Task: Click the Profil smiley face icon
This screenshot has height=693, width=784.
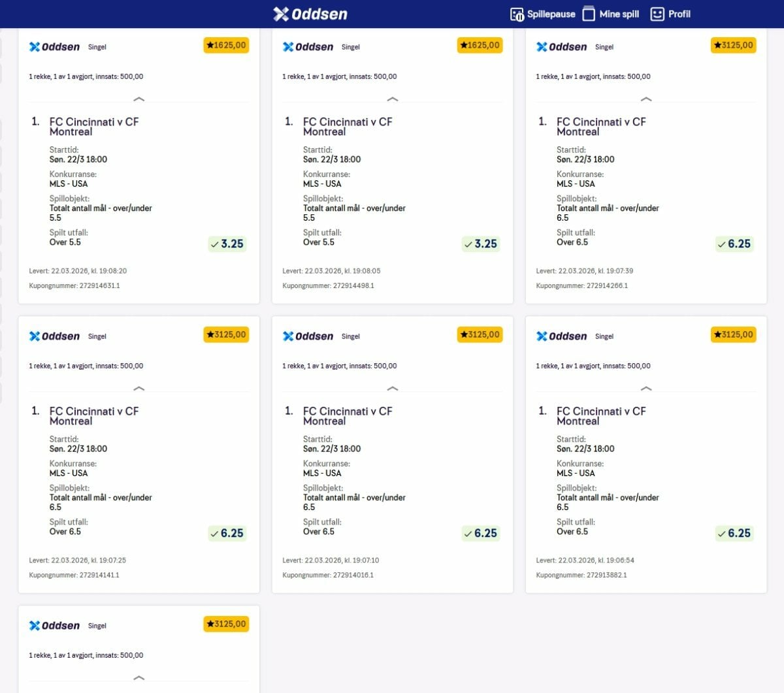Action: pyautogui.click(x=657, y=14)
